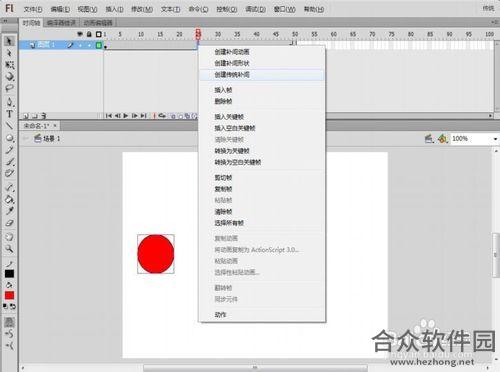500x372 pixels.
Task: Open the edit scene dropdown icon
Action: [429, 138]
